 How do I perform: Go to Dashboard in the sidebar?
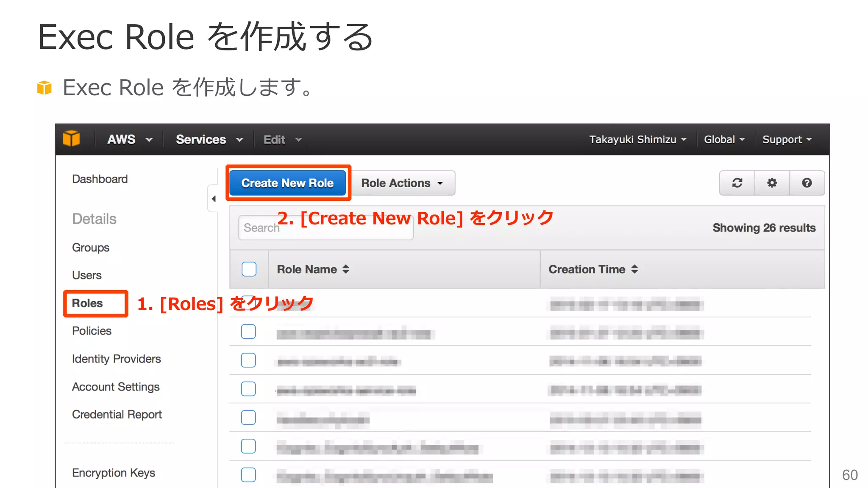[x=100, y=179]
